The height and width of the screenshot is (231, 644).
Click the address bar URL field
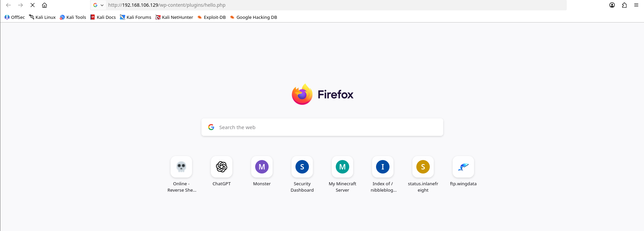(336, 5)
